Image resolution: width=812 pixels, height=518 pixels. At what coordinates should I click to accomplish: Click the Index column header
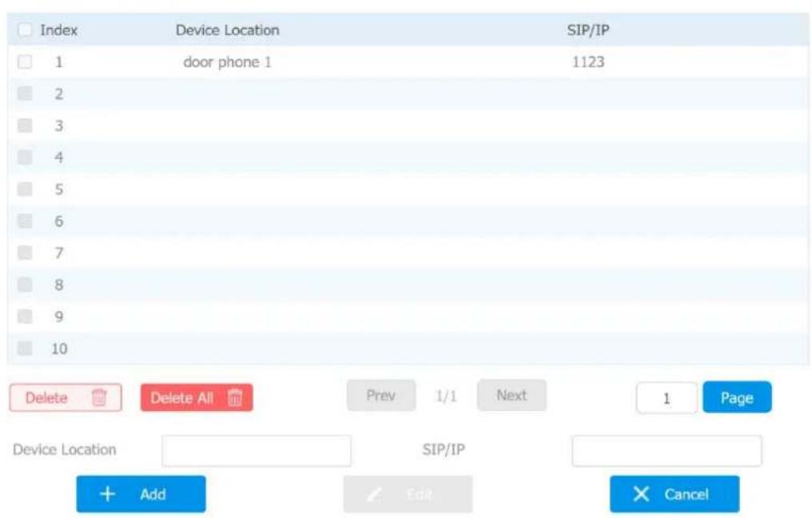click(59, 30)
